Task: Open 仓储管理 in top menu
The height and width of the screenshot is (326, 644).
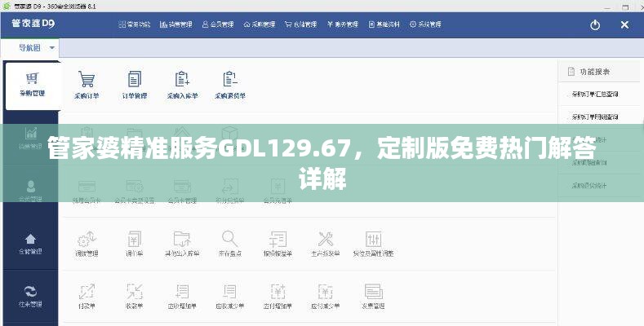Action: click(x=300, y=24)
